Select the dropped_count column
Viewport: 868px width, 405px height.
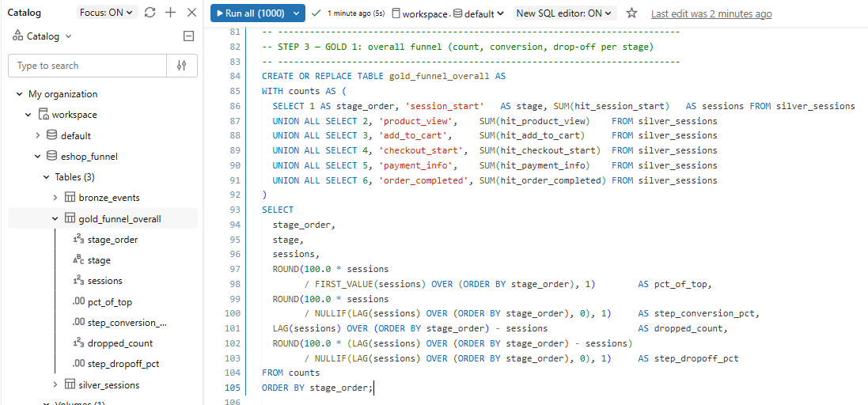point(120,343)
